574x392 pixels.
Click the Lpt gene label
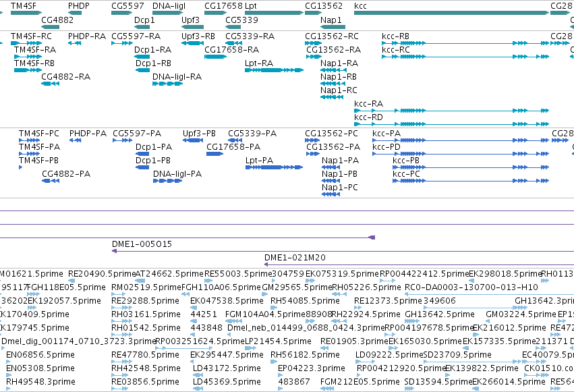coord(251,6)
